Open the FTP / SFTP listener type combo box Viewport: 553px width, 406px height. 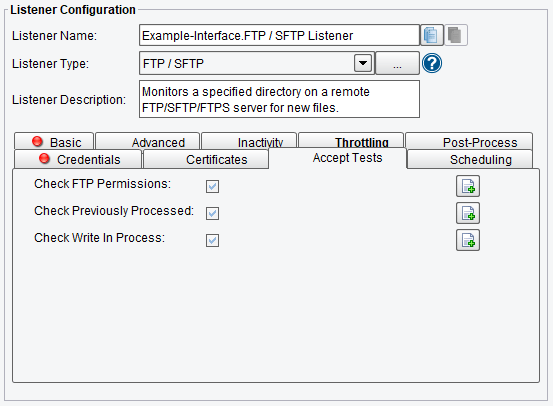point(256,63)
